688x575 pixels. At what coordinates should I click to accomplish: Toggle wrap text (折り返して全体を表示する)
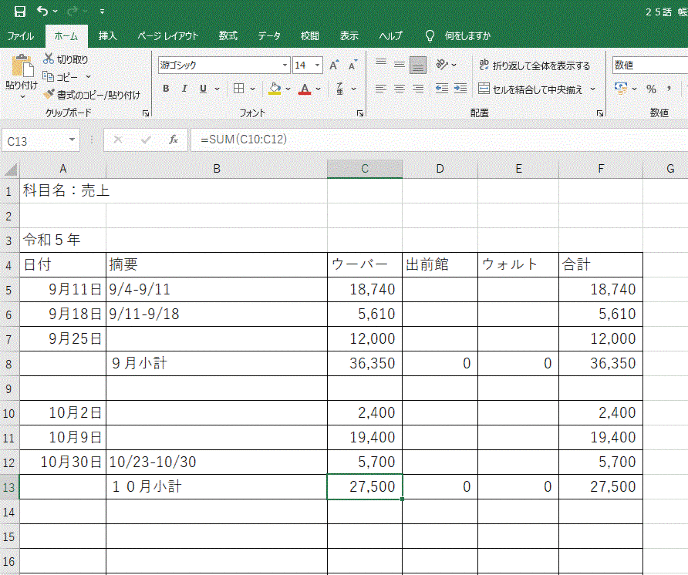click(x=534, y=65)
